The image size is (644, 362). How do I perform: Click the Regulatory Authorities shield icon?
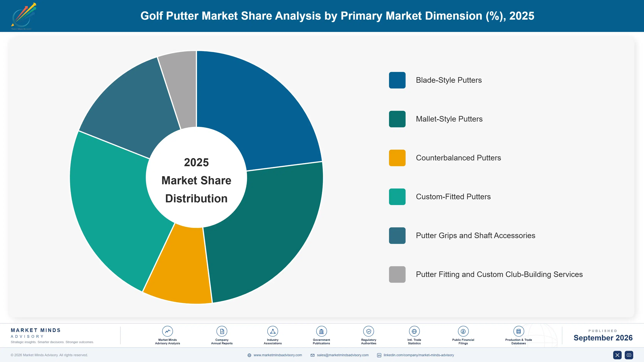tap(368, 331)
